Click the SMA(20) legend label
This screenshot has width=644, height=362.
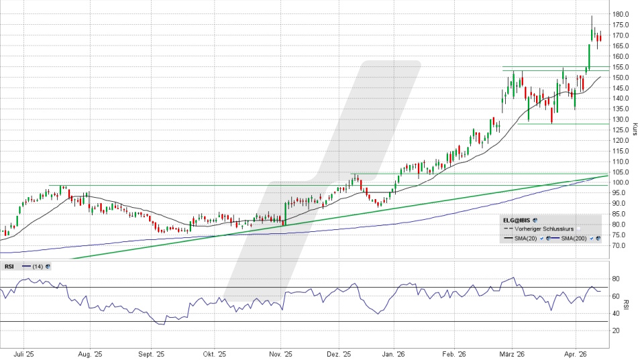[526, 239]
